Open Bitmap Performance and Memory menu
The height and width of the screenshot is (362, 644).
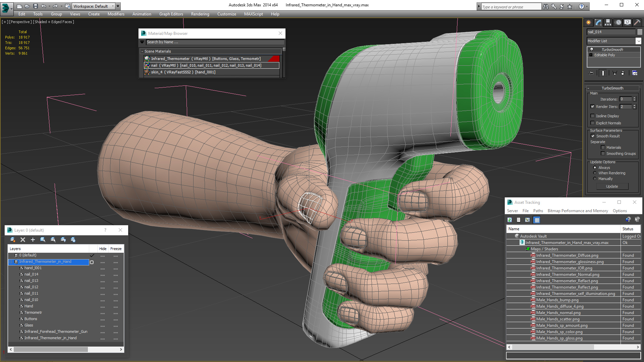tap(578, 211)
